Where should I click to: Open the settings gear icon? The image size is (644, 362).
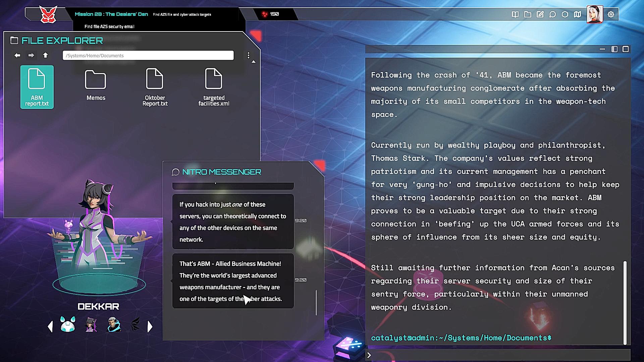point(611,14)
